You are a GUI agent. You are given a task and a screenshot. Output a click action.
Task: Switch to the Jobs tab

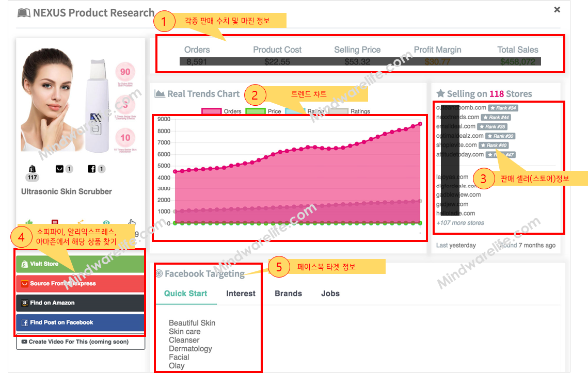point(330,294)
